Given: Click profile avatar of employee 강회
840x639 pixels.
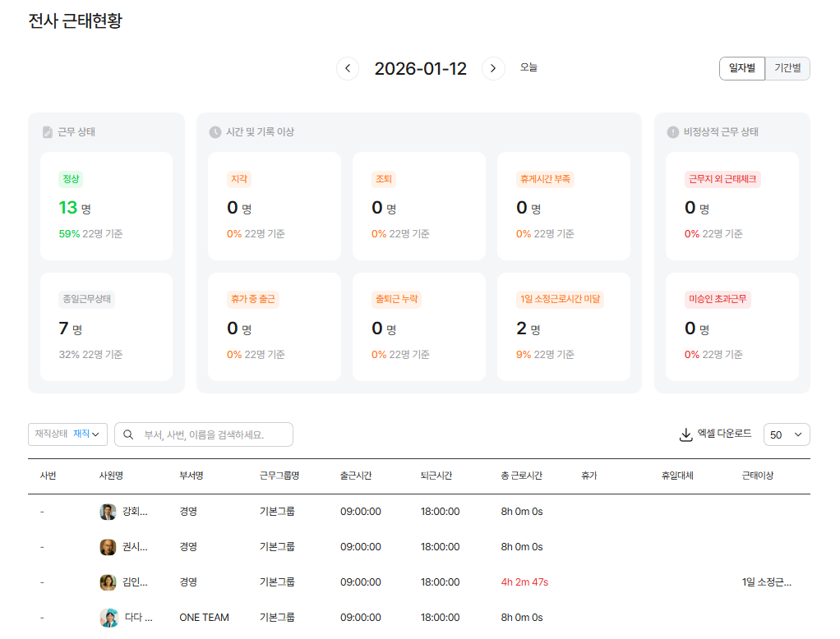Looking at the screenshot, I should (108, 512).
